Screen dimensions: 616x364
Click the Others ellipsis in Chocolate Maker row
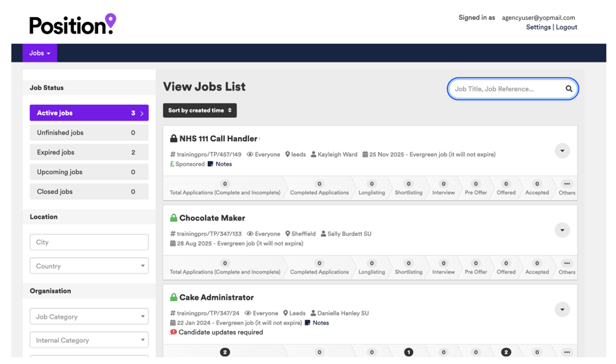(567, 263)
